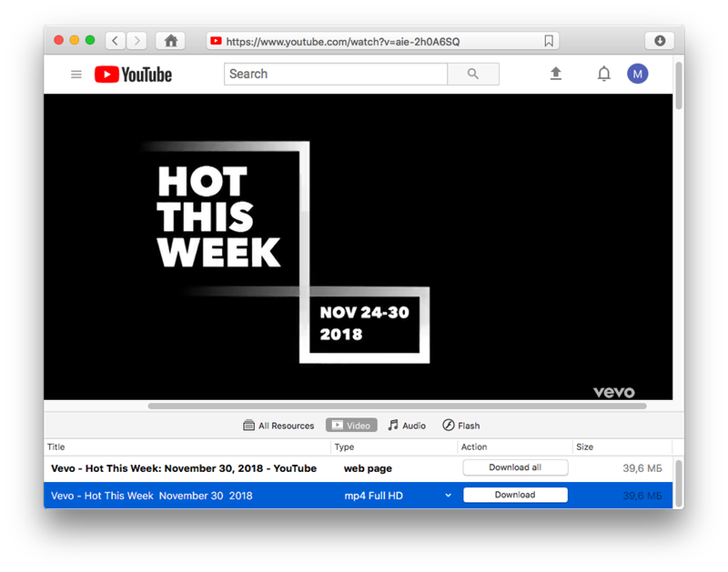The image size is (728, 572).
Task: Click the YouTube search field
Action: 336,74
